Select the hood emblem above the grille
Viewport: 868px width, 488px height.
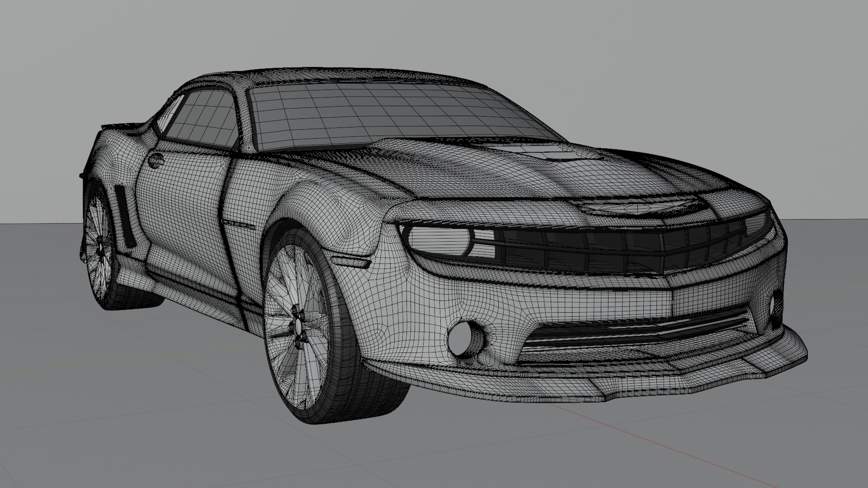coord(637,207)
